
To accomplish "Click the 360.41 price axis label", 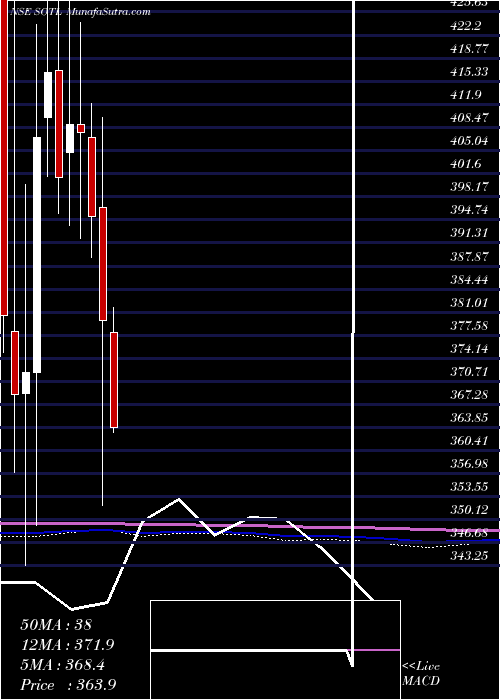I will click(x=469, y=442).
